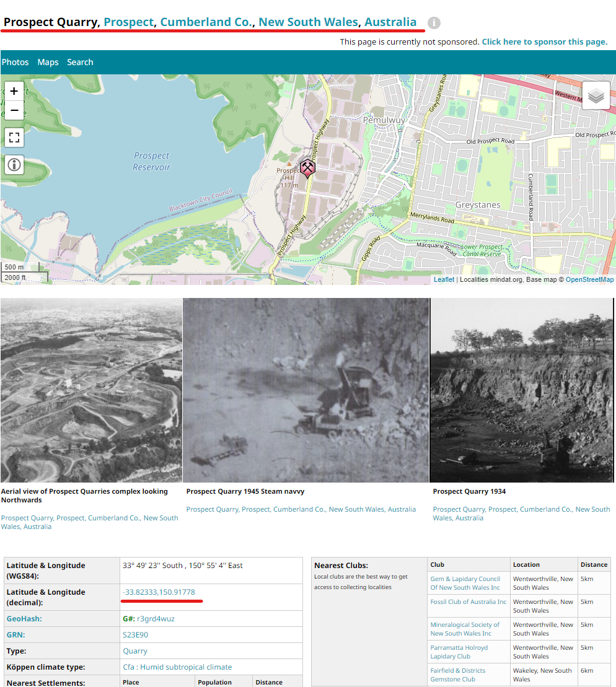
Task: Select the Search menu item
Action: (x=80, y=62)
